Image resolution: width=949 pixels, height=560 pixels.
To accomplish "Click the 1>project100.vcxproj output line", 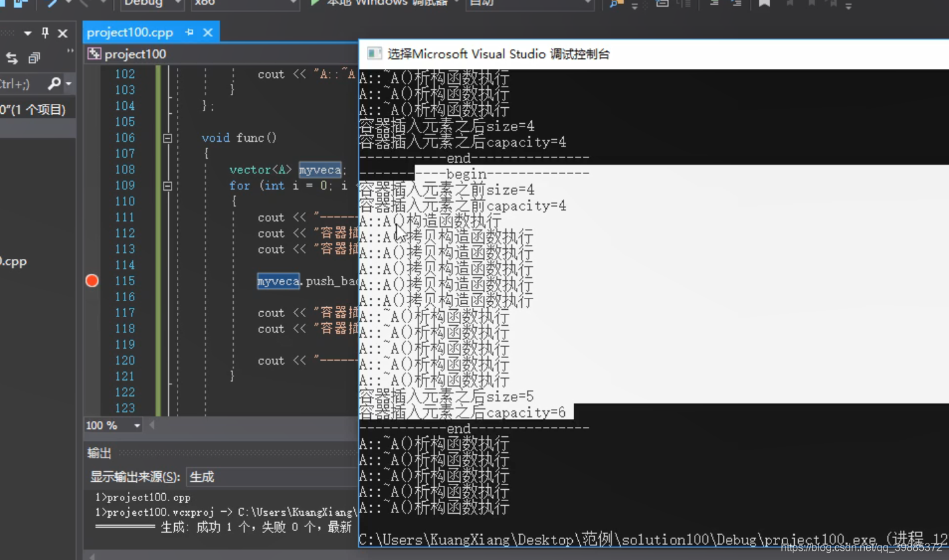I will coord(225,512).
